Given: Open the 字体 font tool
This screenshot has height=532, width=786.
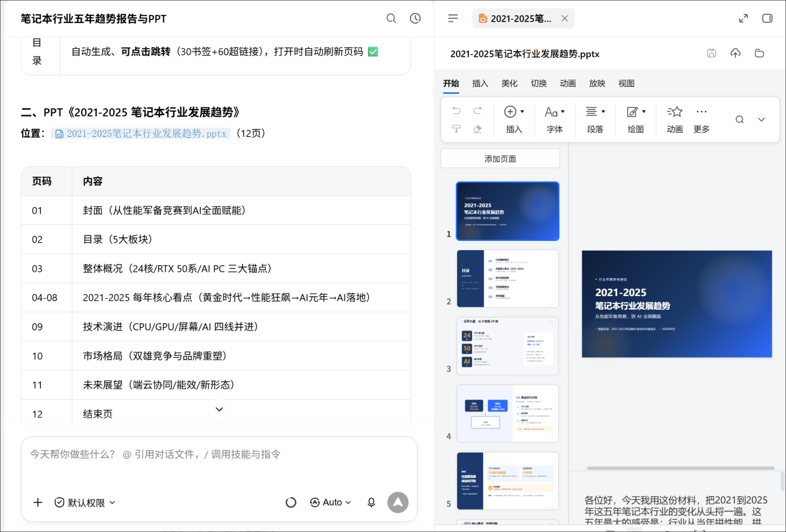Looking at the screenshot, I should [x=551, y=111].
